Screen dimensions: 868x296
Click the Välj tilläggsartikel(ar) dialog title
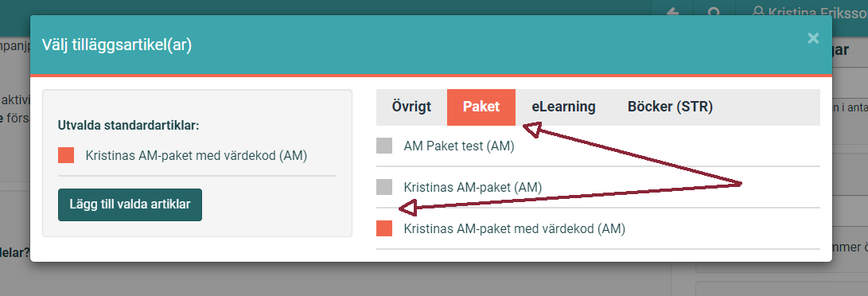(117, 45)
